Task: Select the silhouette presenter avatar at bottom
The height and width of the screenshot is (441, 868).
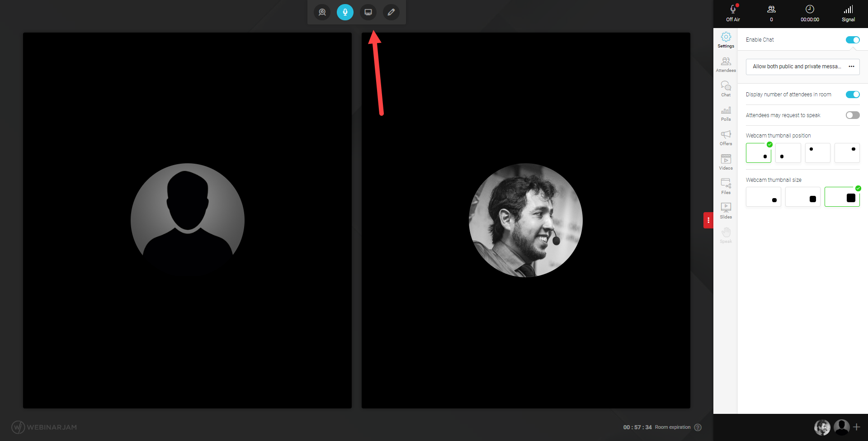Action: (841, 427)
